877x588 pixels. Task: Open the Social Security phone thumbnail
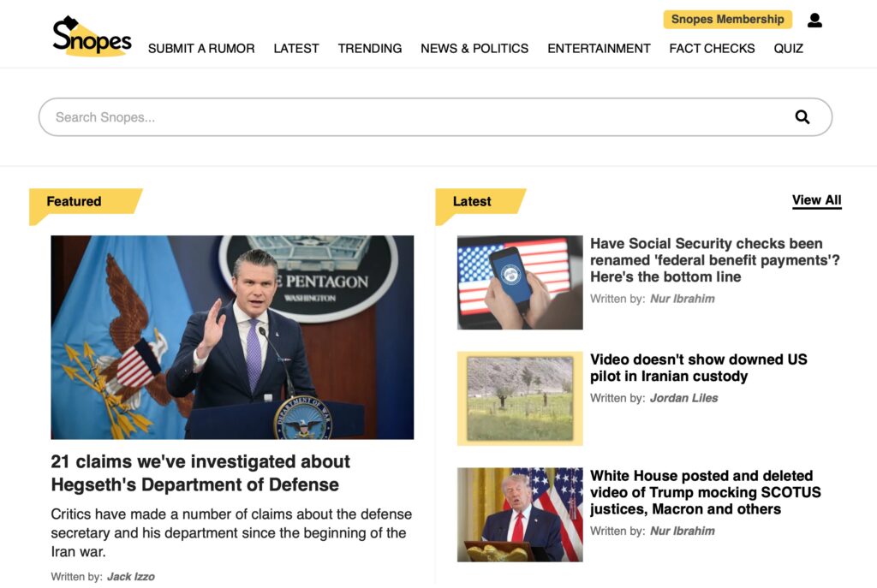[520, 282]
